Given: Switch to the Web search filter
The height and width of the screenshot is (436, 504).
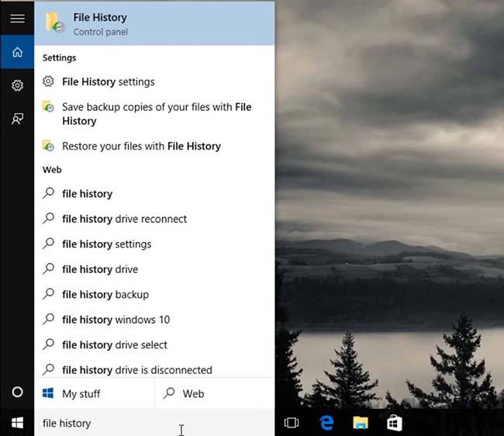Looking at the screenshot, I should (215, 393).
